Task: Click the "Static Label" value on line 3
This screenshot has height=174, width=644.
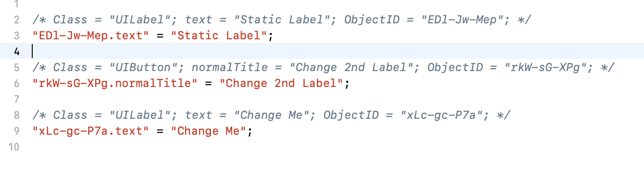Action: [219, 36]
